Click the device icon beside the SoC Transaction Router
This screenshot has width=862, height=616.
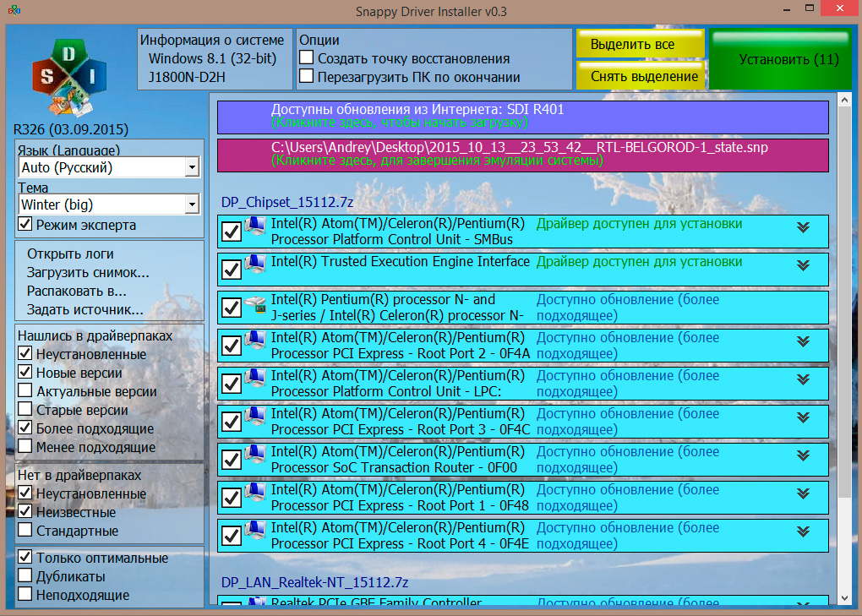point(254,459)
